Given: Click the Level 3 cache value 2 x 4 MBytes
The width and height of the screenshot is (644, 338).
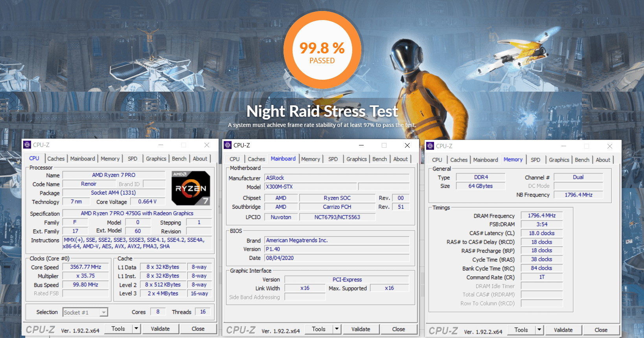Looking at the screenshot, I should 163,294.
